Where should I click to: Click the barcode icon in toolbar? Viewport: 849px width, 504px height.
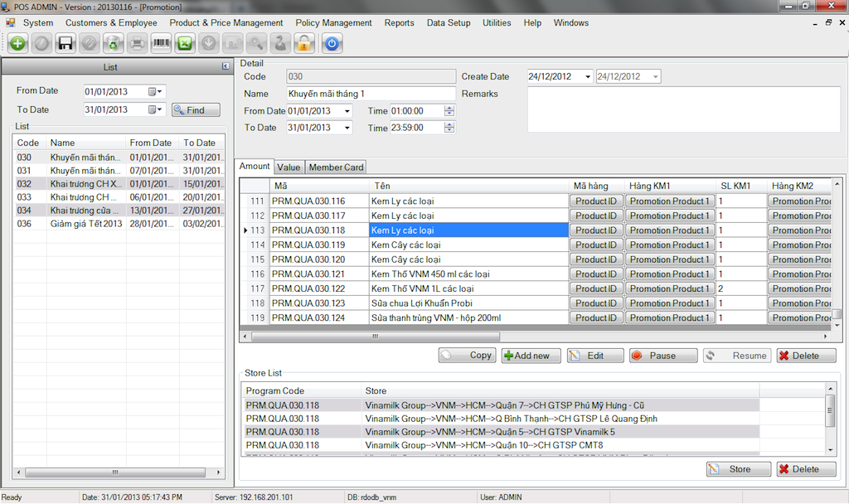(x=161, y=43)
